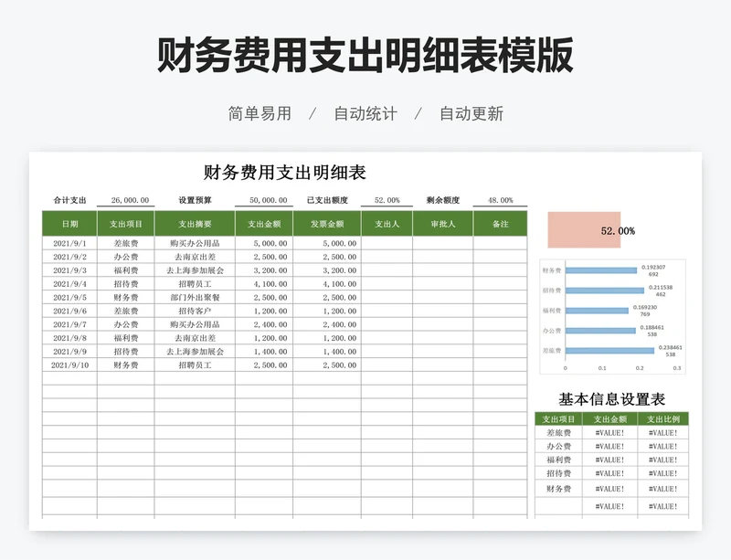The height and width of the screenshot is (560, 731).
Task: Click 支出金额 #VALUE! cell for 福利费
Action: [609, 460]
